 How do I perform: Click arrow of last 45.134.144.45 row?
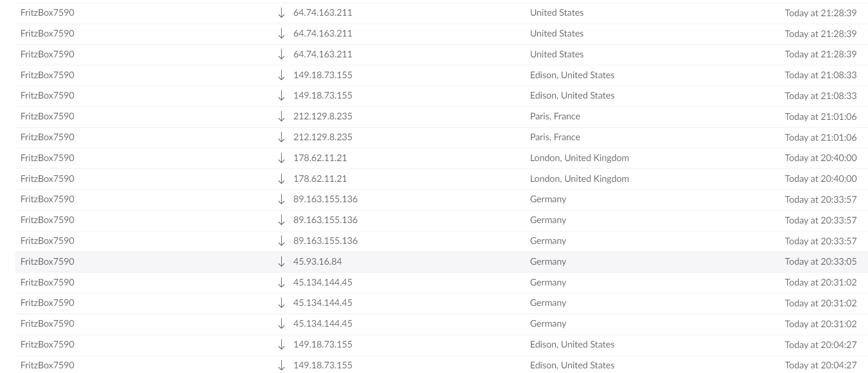click(x=281, y=324)
